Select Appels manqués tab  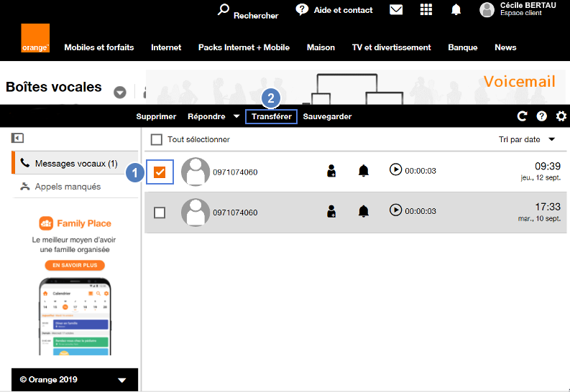[75, 187]
